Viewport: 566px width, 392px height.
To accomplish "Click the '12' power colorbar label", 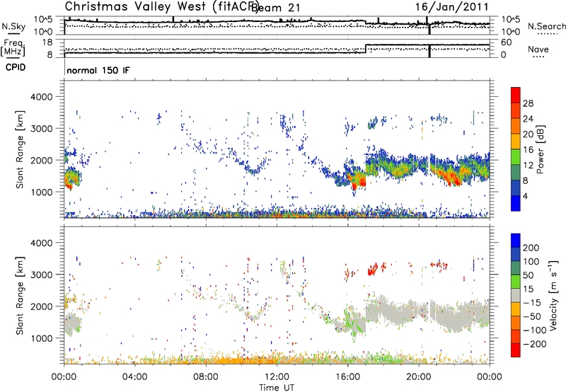I will [x=528, y=166].
